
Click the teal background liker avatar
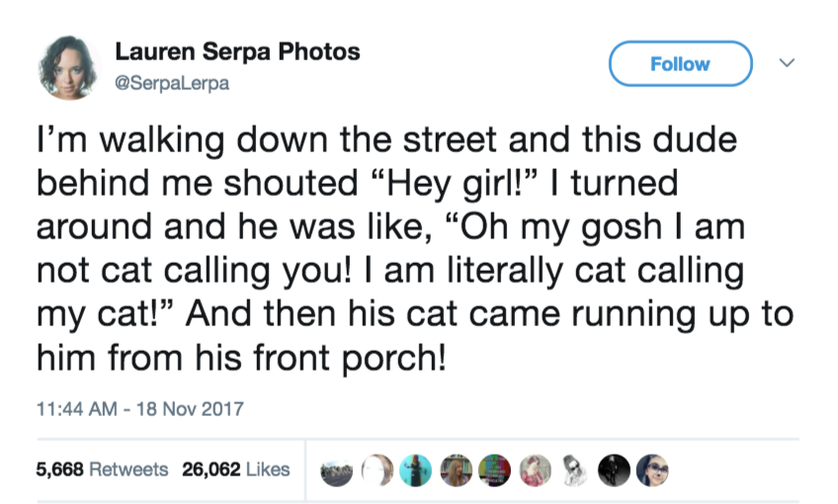point(415,469)
